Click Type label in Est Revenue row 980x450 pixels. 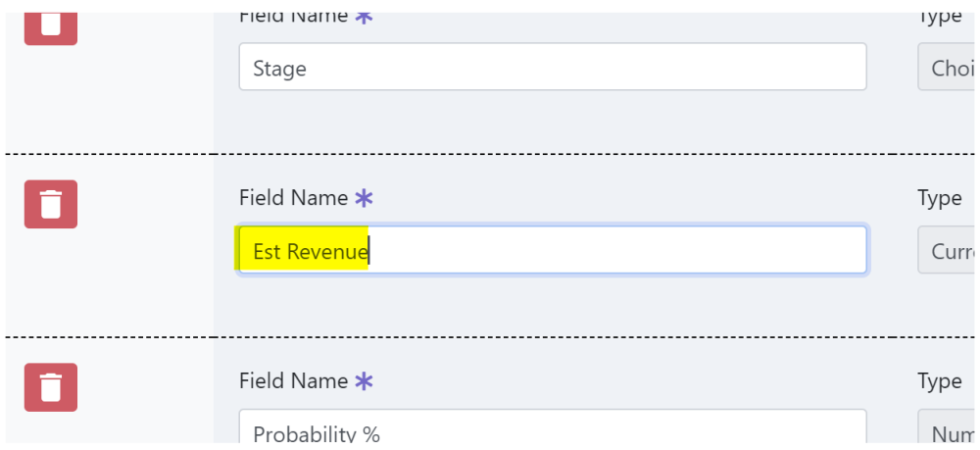(939, 198)
